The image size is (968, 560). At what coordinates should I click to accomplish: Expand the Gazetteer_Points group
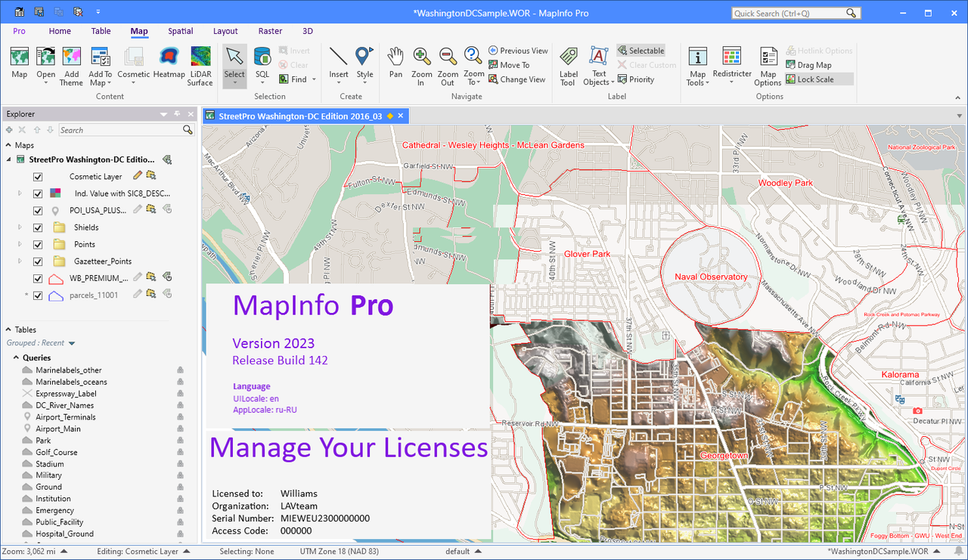click(x=20, y=261)
